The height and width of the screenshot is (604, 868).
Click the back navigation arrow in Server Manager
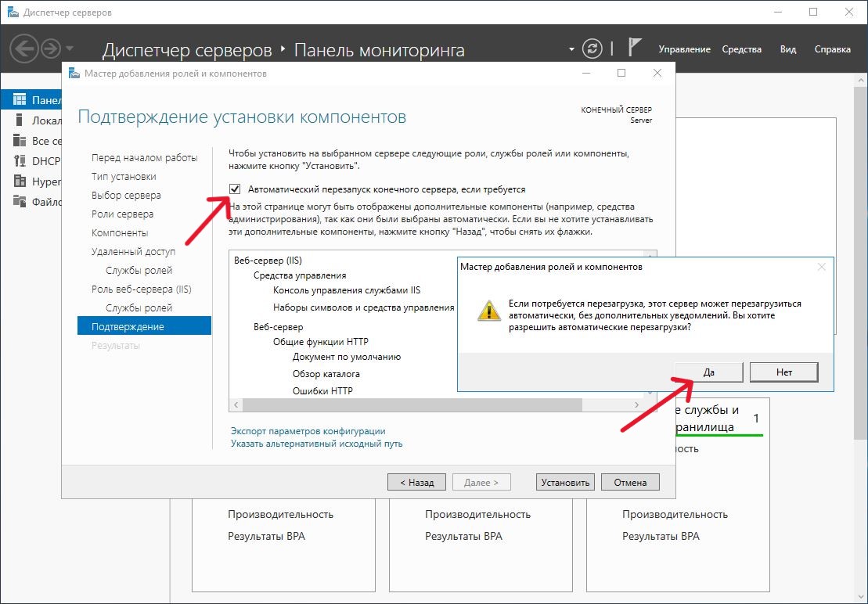click(x=23, y=49)
